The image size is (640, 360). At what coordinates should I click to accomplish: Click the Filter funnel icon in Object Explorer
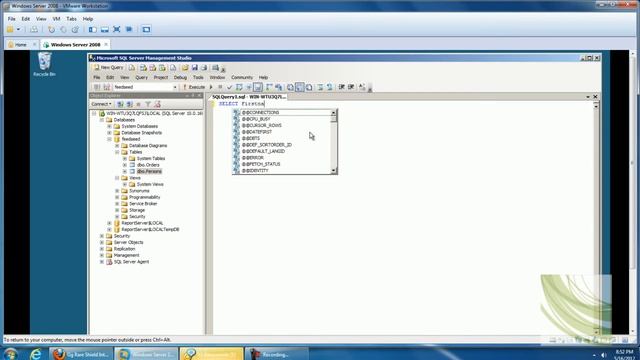pos(148,104)
